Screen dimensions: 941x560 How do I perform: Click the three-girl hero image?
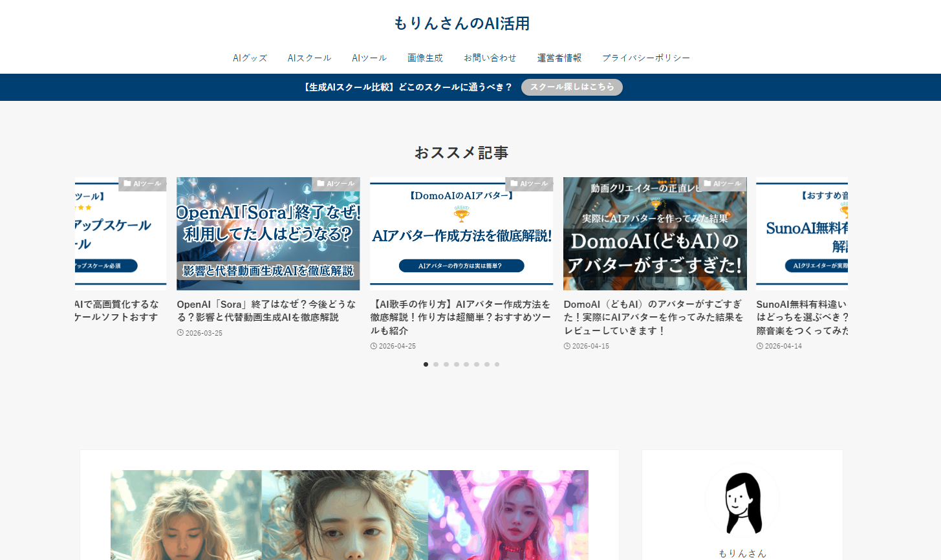349,515
